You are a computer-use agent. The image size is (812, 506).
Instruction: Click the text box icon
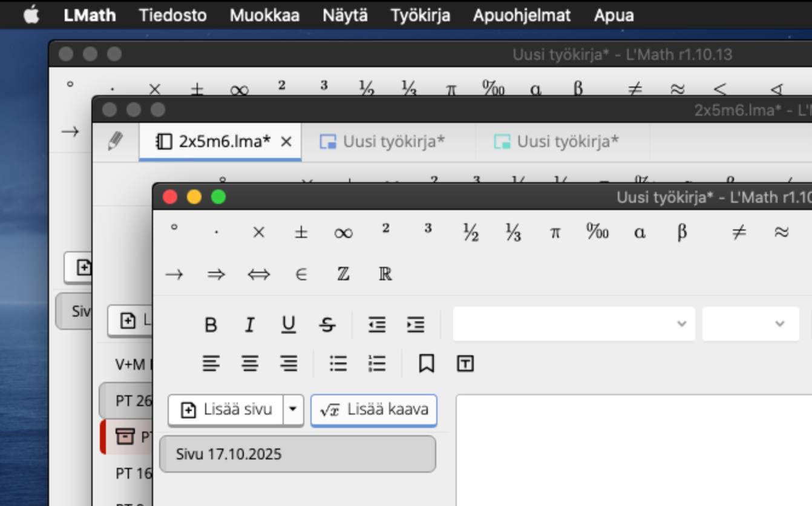point(465,364)
